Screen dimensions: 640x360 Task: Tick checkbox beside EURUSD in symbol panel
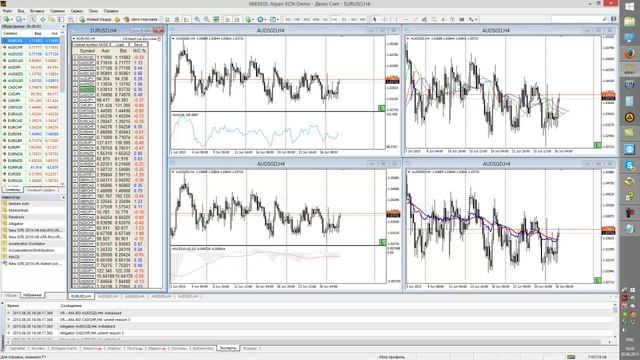[x=75, y=58]
